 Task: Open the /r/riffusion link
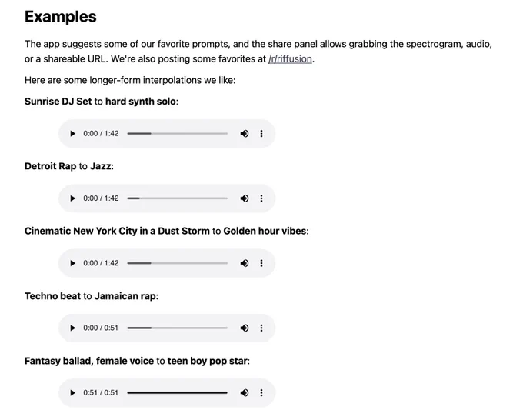point(290,59)
